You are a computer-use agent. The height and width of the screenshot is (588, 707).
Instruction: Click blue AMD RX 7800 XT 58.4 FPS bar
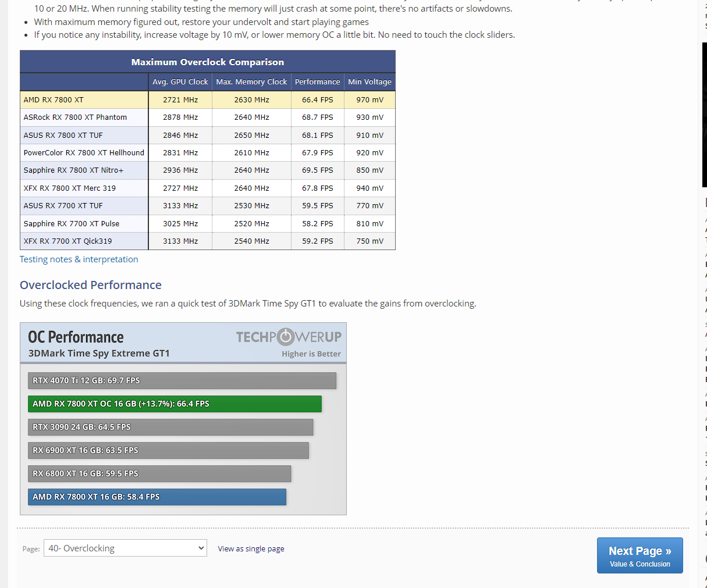157,497
